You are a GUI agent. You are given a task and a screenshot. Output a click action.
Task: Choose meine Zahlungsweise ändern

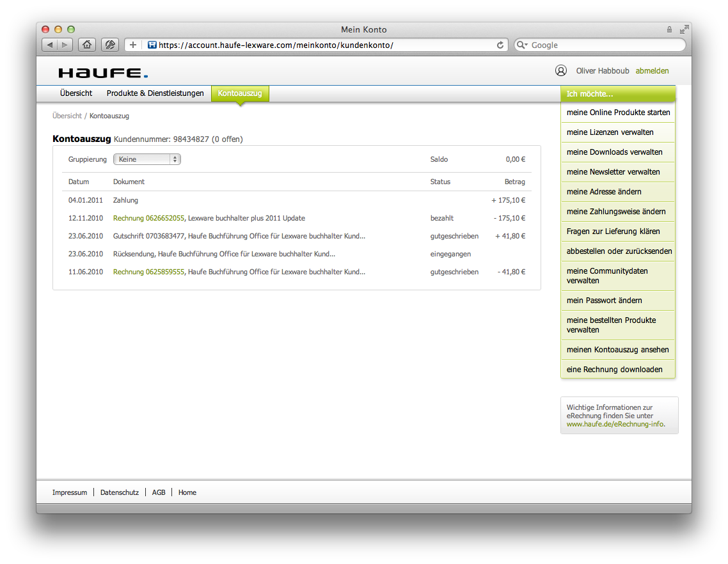[x=618, y=212]
